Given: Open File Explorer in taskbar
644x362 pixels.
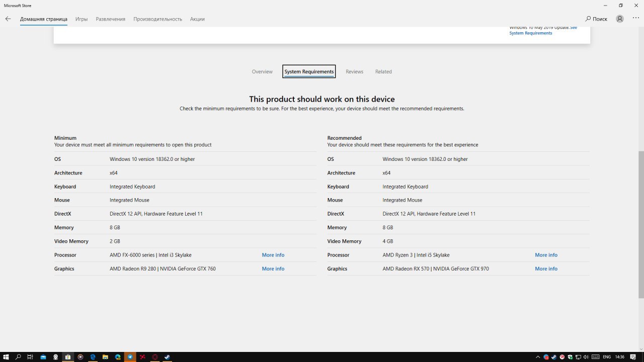Looking at the screenshot, I should point(105,357).
